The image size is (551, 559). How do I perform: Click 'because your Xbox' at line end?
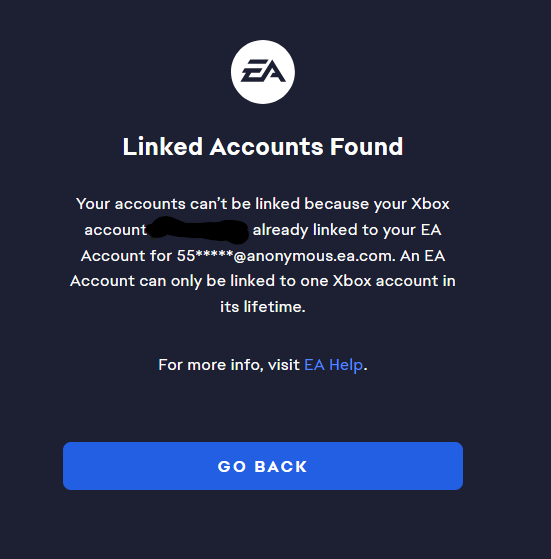[377, 204]
